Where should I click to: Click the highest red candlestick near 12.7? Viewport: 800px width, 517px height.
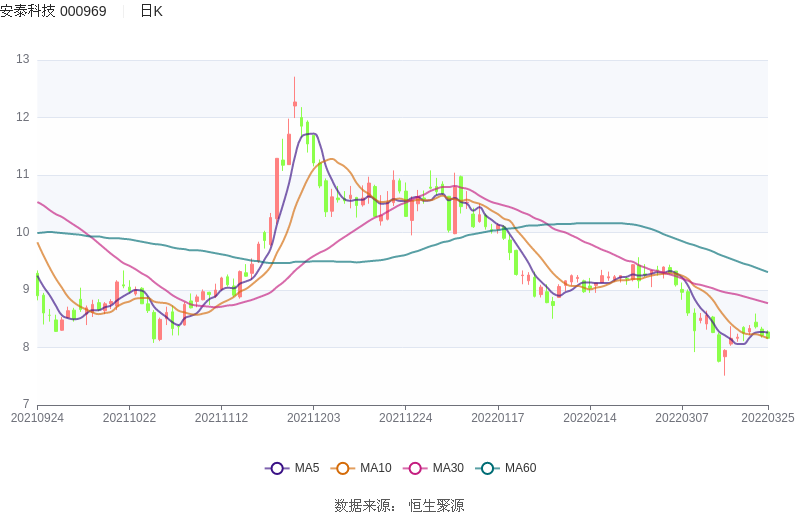[294, 104]
